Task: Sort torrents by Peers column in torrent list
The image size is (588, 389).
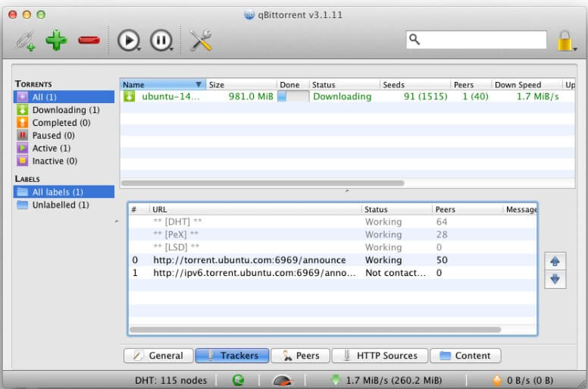Action: (x=471, y=84)
